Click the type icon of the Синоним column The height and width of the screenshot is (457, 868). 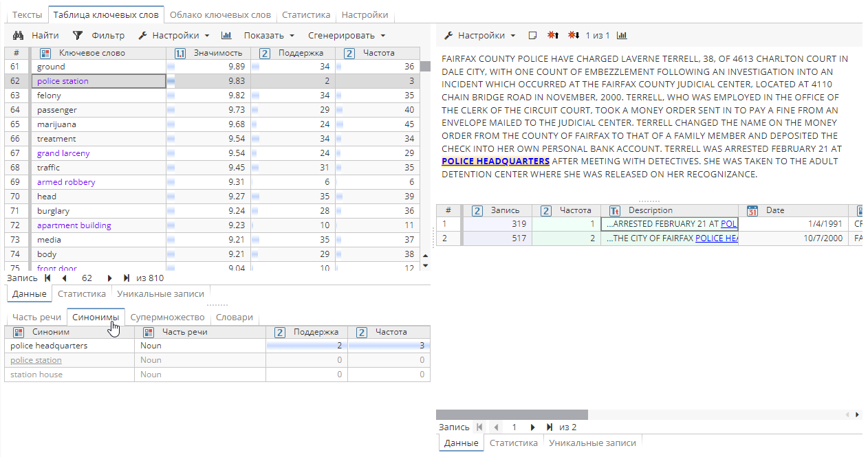coord(19,332)
